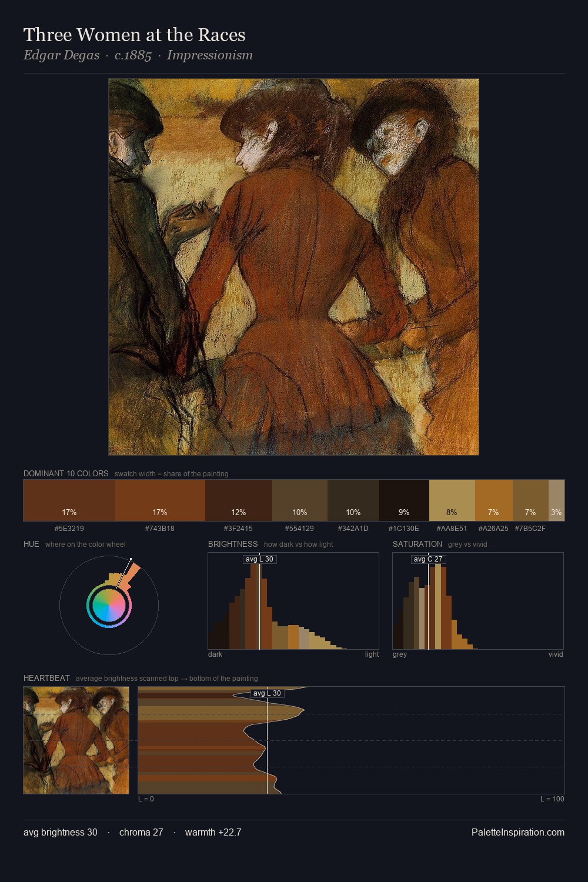Click the avg L 30 marker in Brightness
This screenshot has height=882, width=588.
click(x=259, y=559)
